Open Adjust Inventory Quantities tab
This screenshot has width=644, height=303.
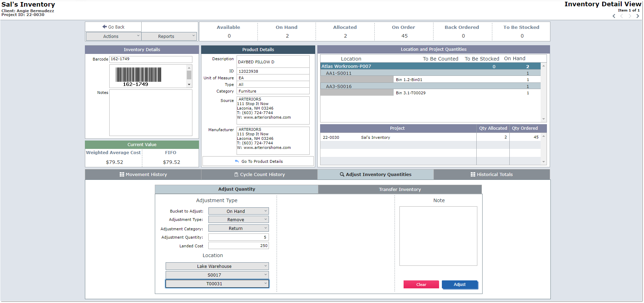[x=376, y=175]
